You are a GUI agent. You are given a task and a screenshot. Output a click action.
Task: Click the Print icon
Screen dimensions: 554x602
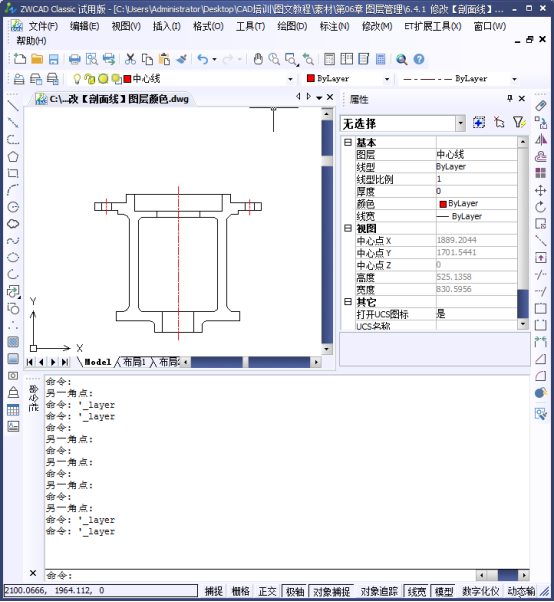(74, 59)
